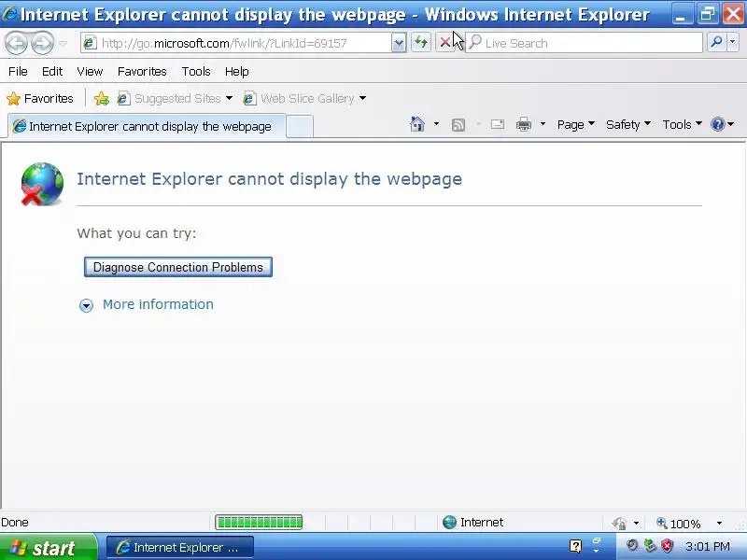Click the Home icon in command bar
Image resolution: width=747 pixels, height=560 pixels.
[417, 124]
